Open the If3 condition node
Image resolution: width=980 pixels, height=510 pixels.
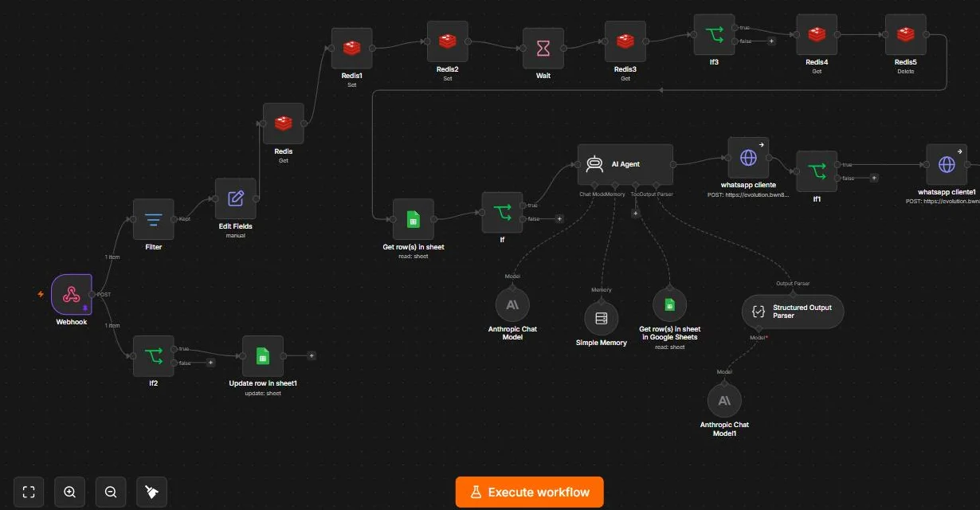pos(714,35)
